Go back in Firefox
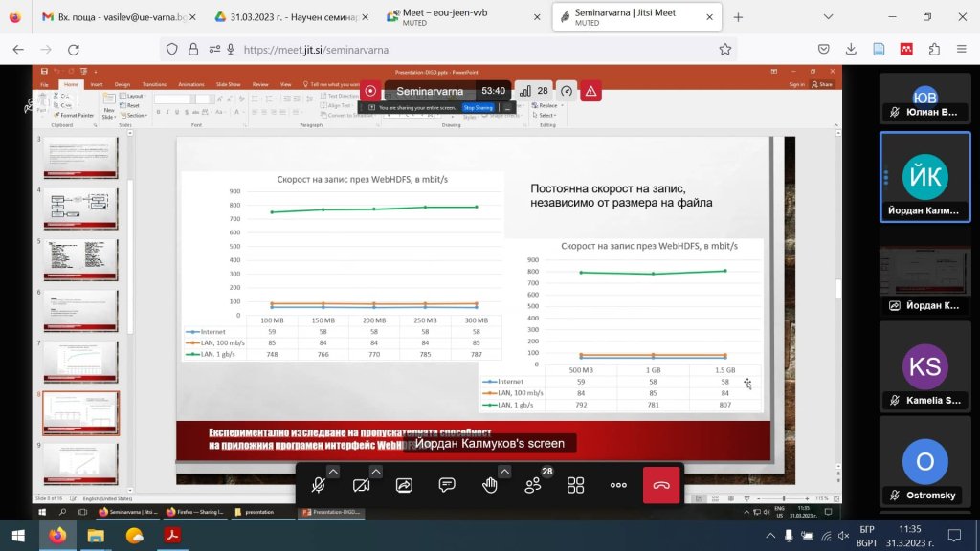This screenshot has height=551, width=980. pos(18,50)
